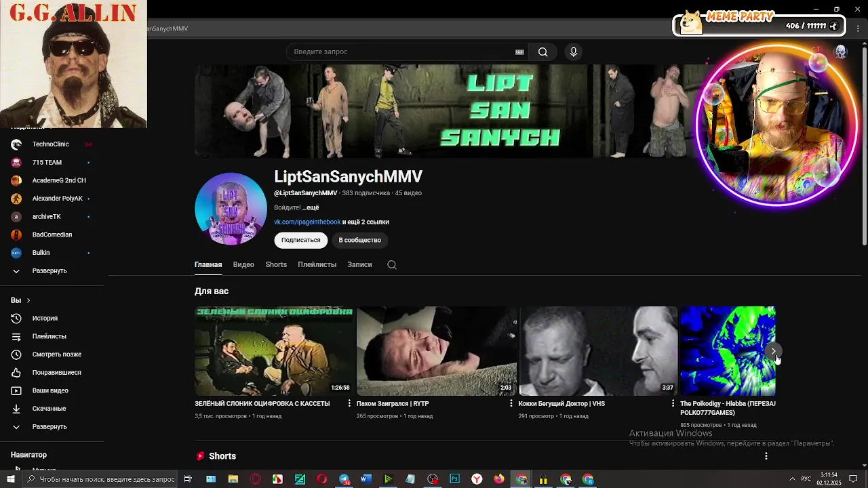Open the on-screen keyboard icon in search box
Screen dimensions: 868x488
pos(519,52)
